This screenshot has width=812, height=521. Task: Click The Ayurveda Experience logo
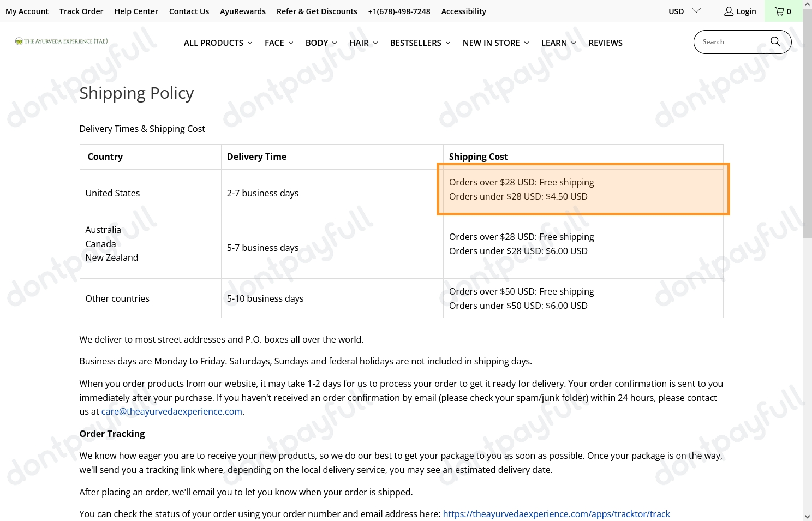[x=61, y=41]
